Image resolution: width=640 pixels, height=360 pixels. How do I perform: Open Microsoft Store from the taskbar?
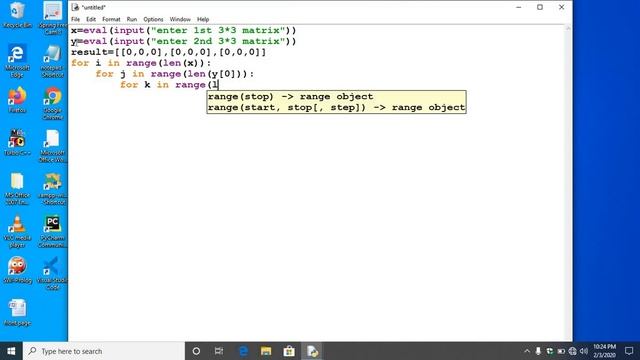pos(289,351)
